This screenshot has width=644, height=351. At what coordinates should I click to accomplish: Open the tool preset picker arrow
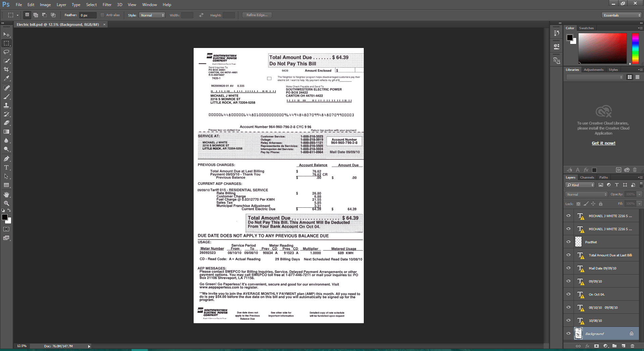pyautogui.click(x=17, y=15)
